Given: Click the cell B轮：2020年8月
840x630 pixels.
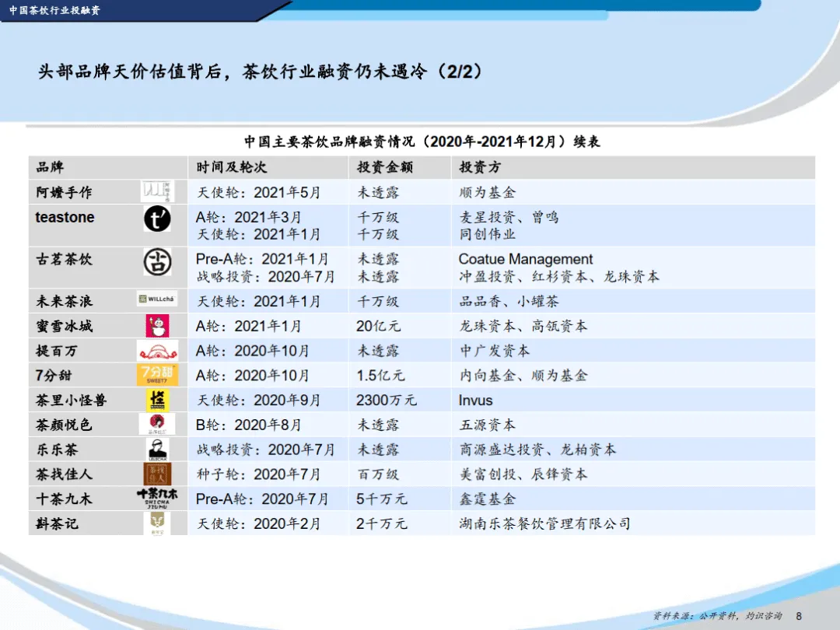Looking at the screenshot, I should tap(249, 425).
